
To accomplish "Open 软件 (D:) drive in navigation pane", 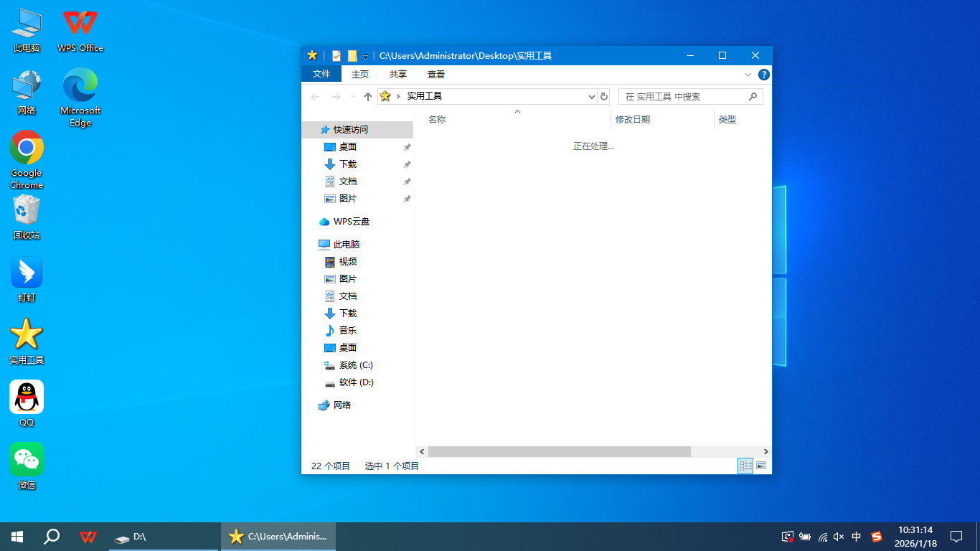I will tap(356, 382).
